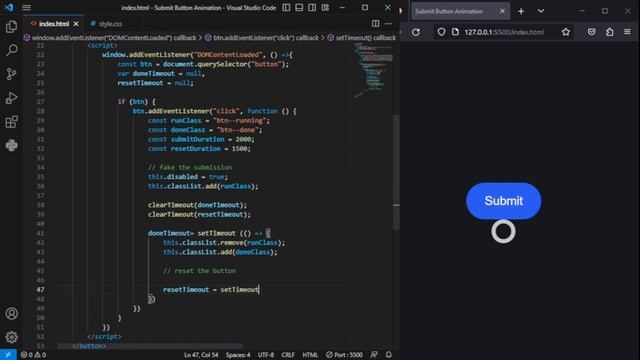
Task: Open notifications bell icon
Action: pyautogui.click(x=389, y=355)
